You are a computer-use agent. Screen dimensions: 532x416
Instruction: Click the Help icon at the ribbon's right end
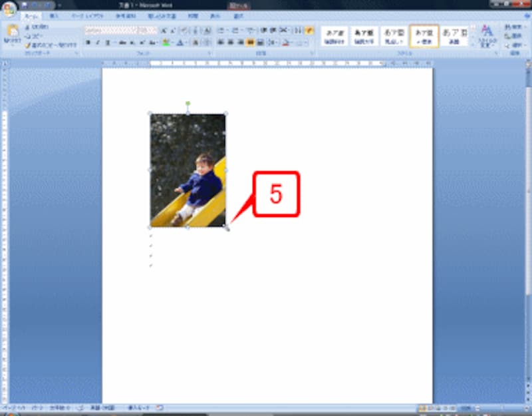525,15
